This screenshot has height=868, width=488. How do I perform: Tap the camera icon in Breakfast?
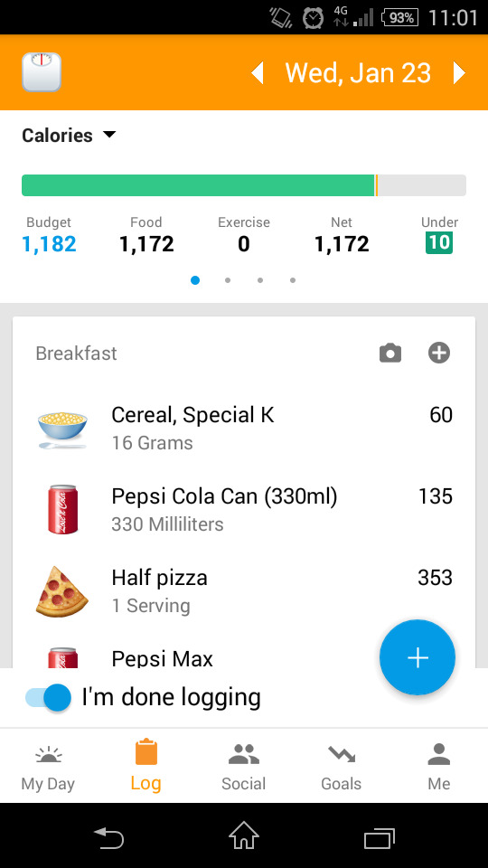point(390,353)
